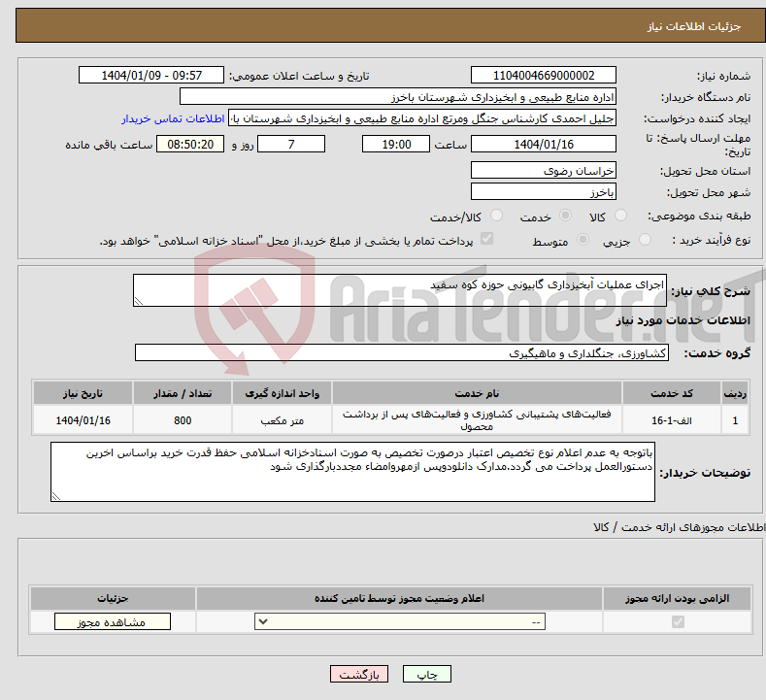Click the service name cell فعالیت‌های پشتیبانی کشاورزی
766x700 pixels.
pyautogui.click(x=477, y=420)
